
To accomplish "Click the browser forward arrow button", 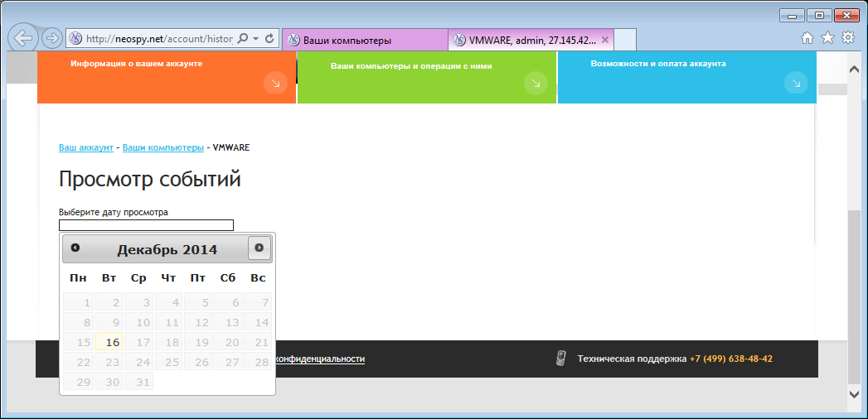I will point(51,38).
